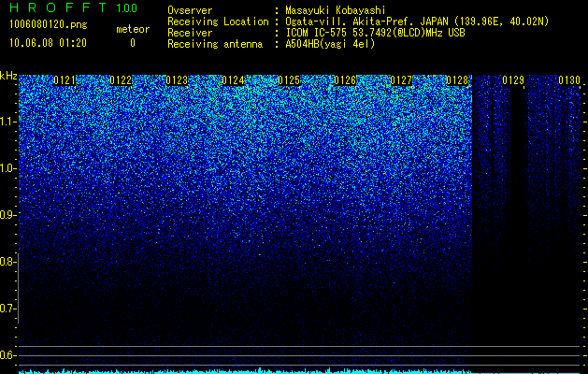Click the 1.0 frequency axis label
Viewport: 588px width, 374px height.
(x=7, y=168)
